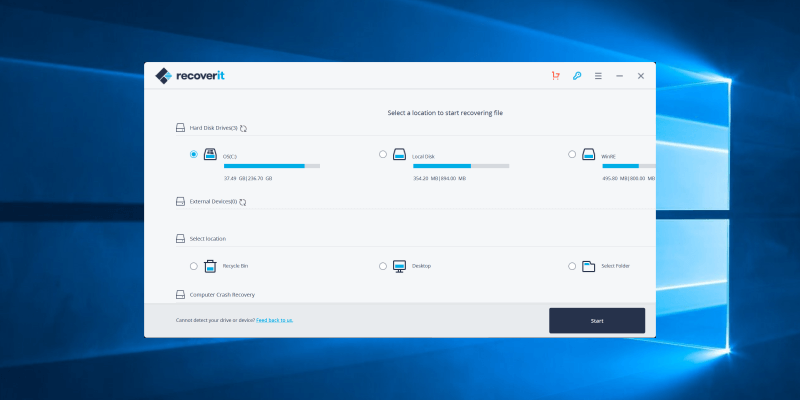Click the Hard Disk Drives section icon

click(x=180, y=128)
